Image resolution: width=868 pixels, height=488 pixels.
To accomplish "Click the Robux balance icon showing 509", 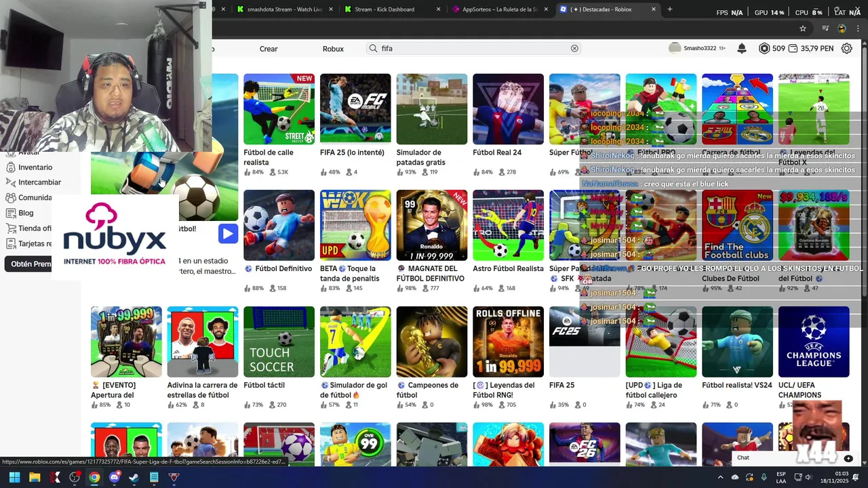I will (x=764, y=48).
